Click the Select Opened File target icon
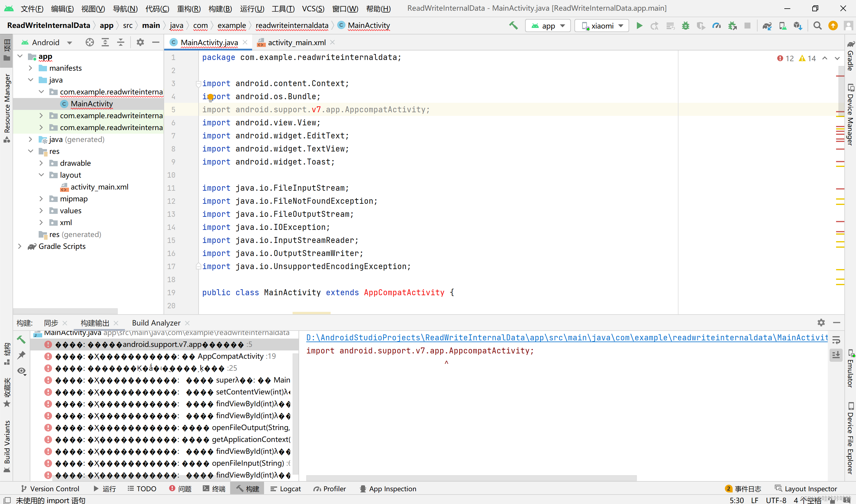The image size is (856, 504). pos(90,42)
